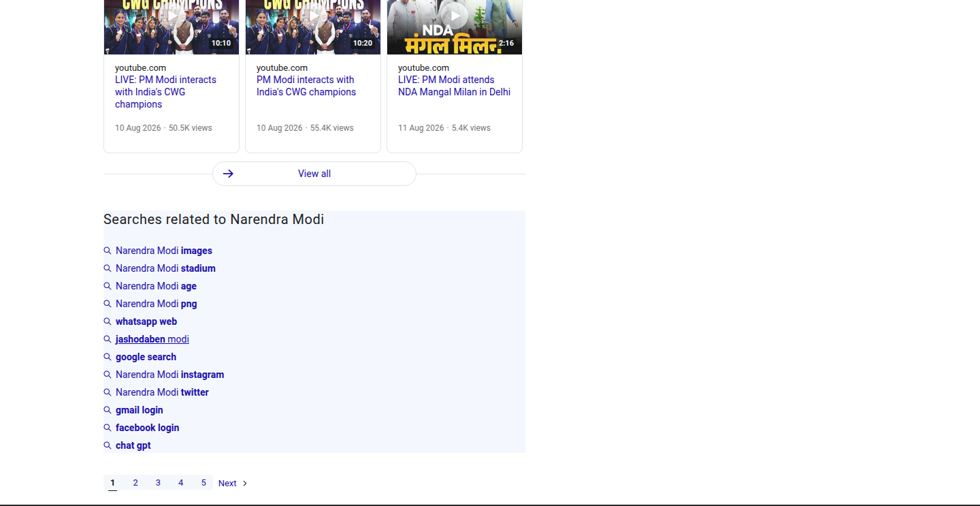980x506 pixels.
Task: Go to results page 4
Action: click(180, 483)
